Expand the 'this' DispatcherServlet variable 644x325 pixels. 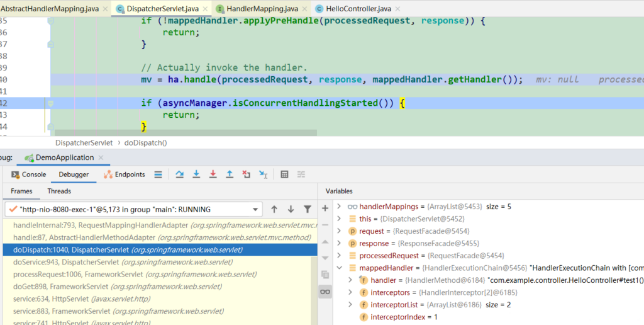[x=339, y=219]
